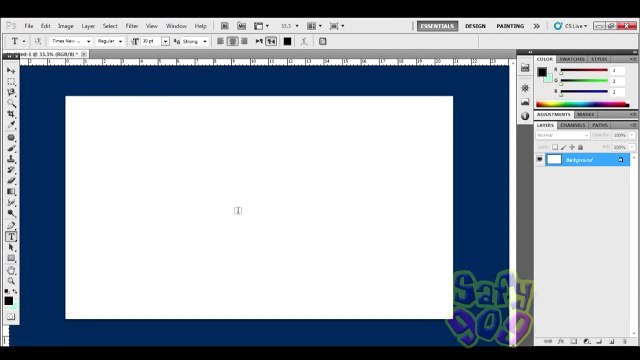
Task: Open the CS Live button
Action: (x=570, y=26)
